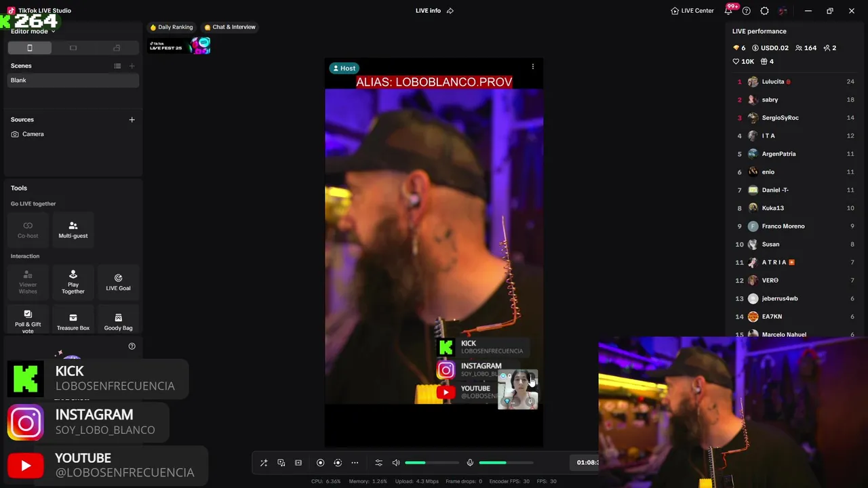This screenshot has width=868, height=488.
Task: Click the gifts stat showing 4
Action: [x=767, y=62]
